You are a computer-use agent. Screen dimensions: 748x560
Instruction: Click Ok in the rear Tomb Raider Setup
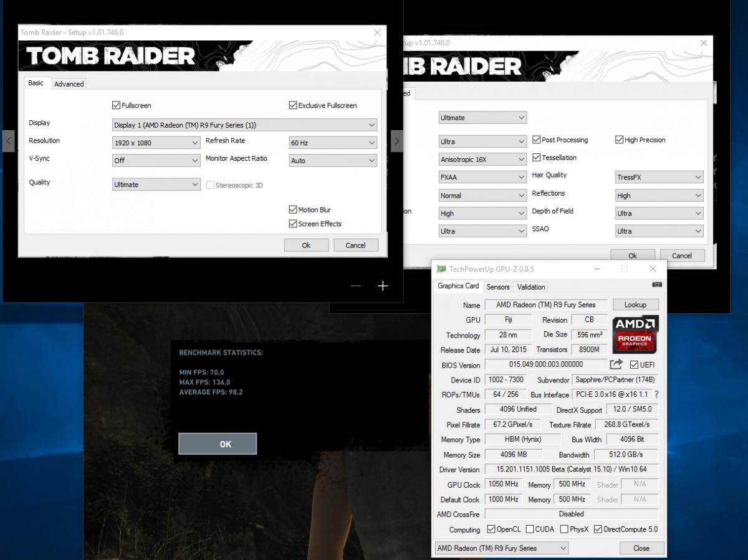click(633, 255)
